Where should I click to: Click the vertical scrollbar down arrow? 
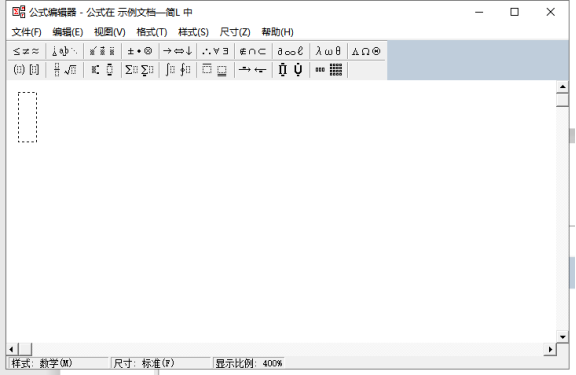pos(562,337)
